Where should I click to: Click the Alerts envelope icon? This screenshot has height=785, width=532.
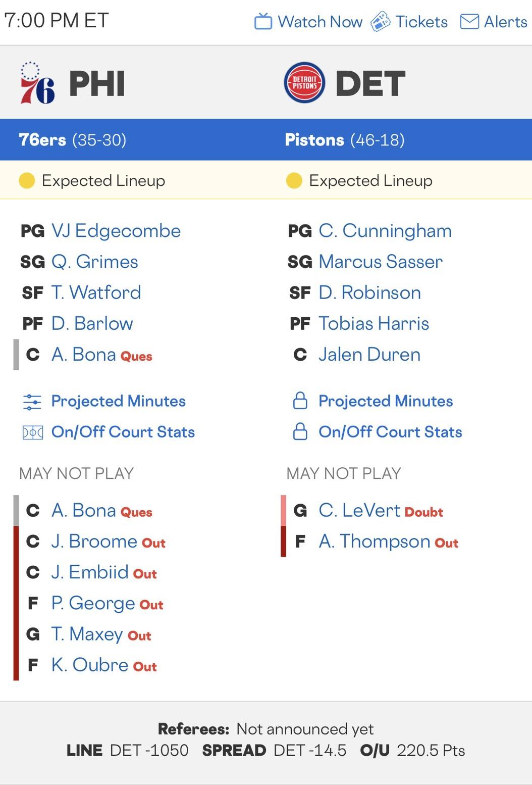(469, 22)
